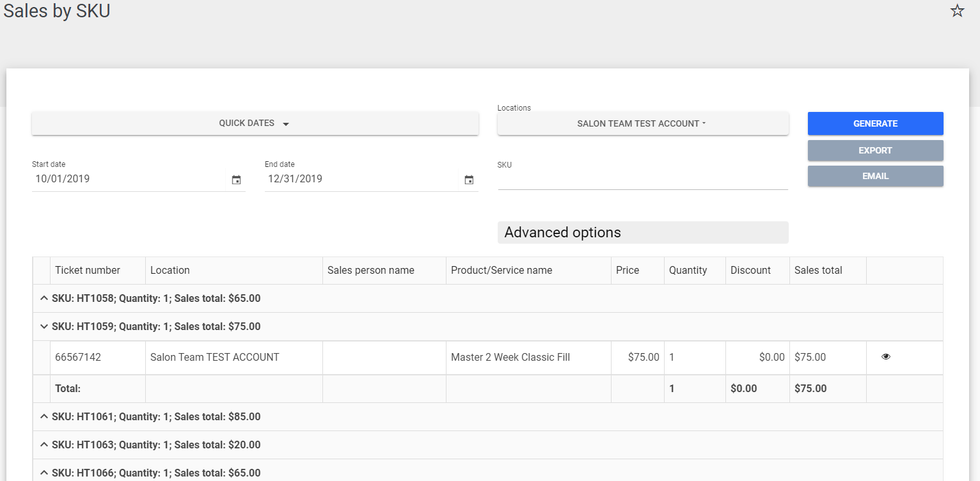
Task: Click the End date text field
Action: tap(361, 179)
